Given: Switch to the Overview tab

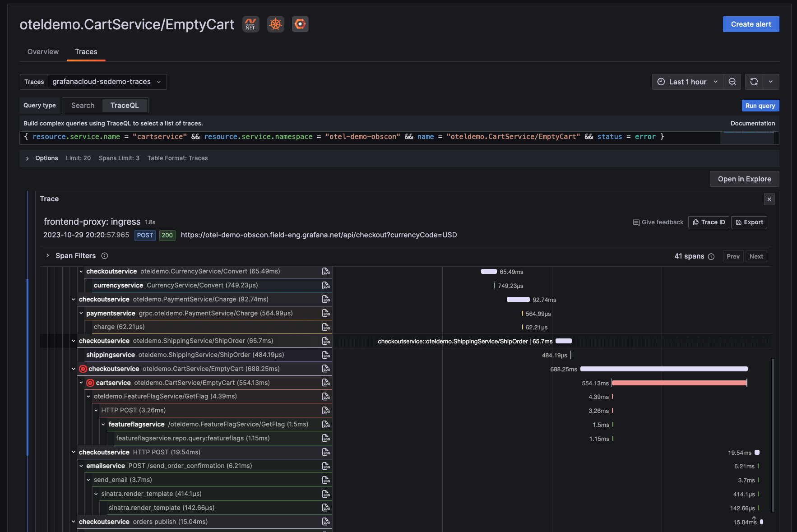Looking at the screenshot, I should pyautogui.click(x=42, y=51).
